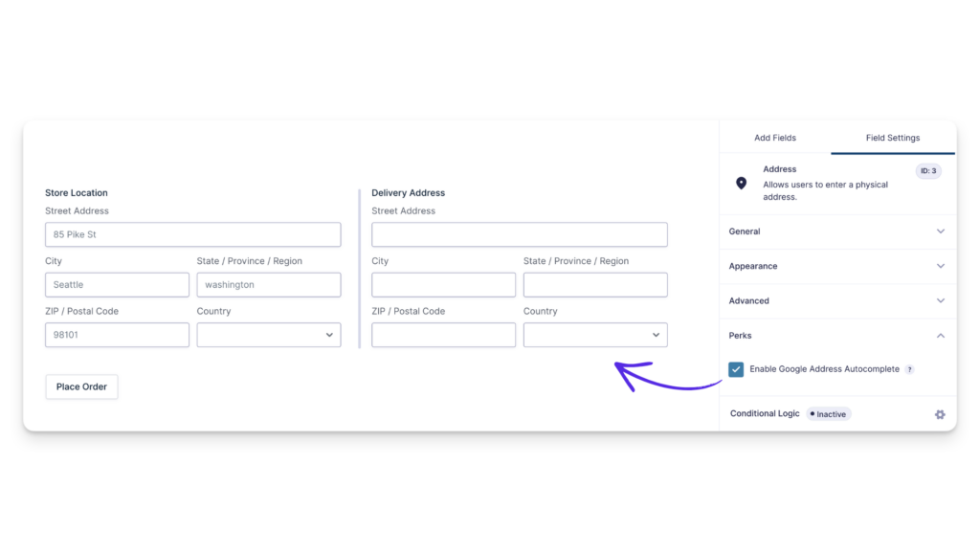
Task: Click Delivery Address State / Province field
Action: [x=595, y=284]
